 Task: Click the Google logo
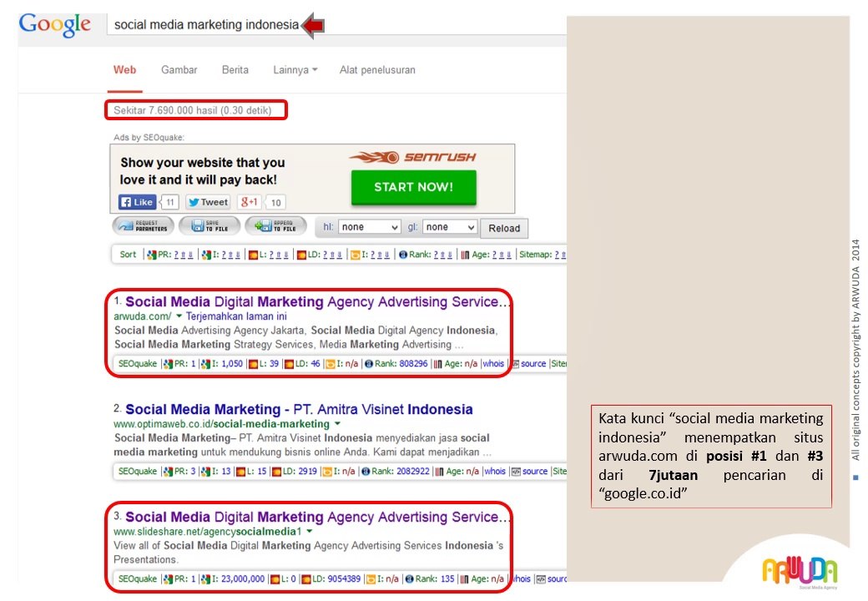click(55, 25)
